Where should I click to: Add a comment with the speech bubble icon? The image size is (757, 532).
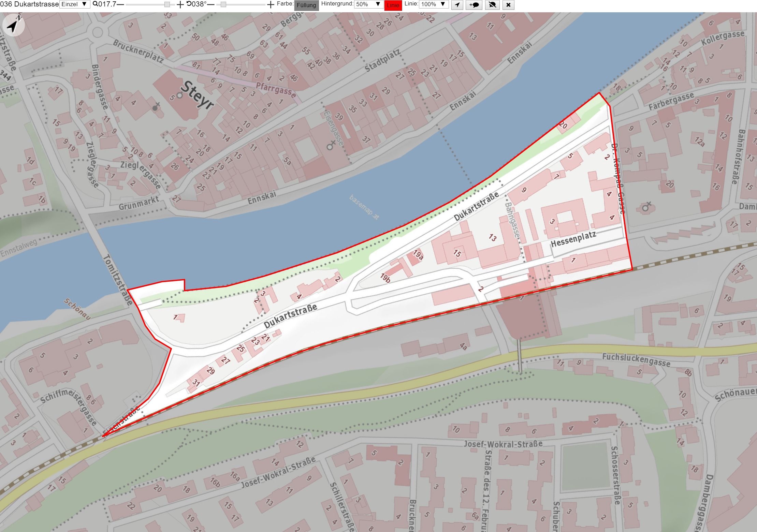click(474, 5)
